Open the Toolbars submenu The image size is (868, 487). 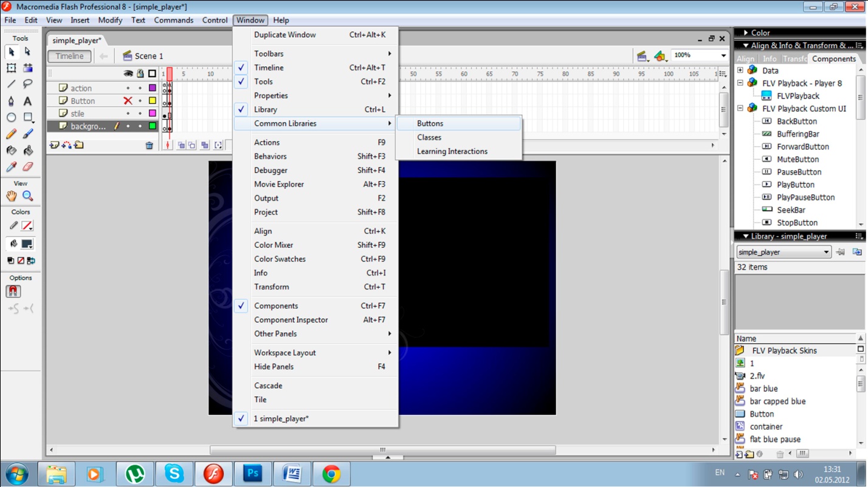[315, 53]
